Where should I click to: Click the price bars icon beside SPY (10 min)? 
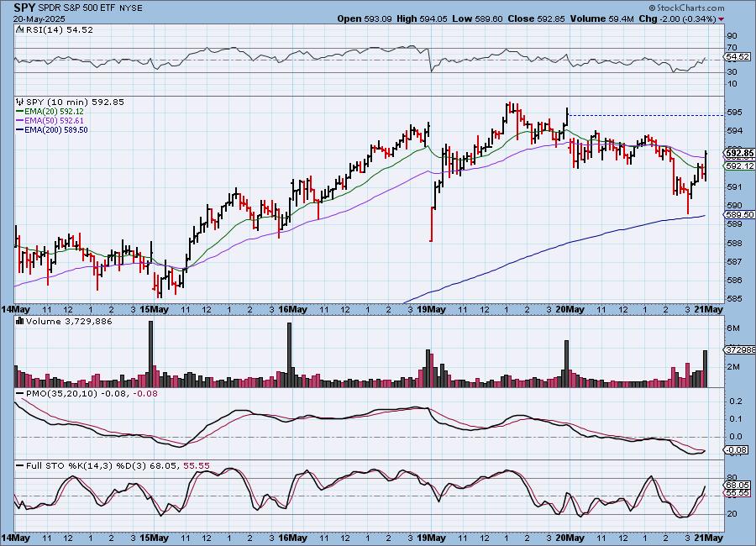click(20, 102)
